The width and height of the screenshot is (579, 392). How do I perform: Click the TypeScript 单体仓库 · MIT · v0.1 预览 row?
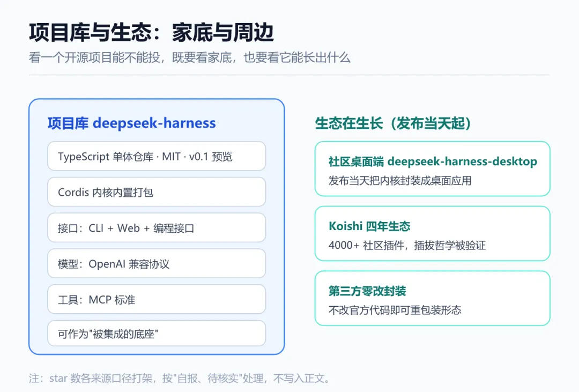pos(157,156)
